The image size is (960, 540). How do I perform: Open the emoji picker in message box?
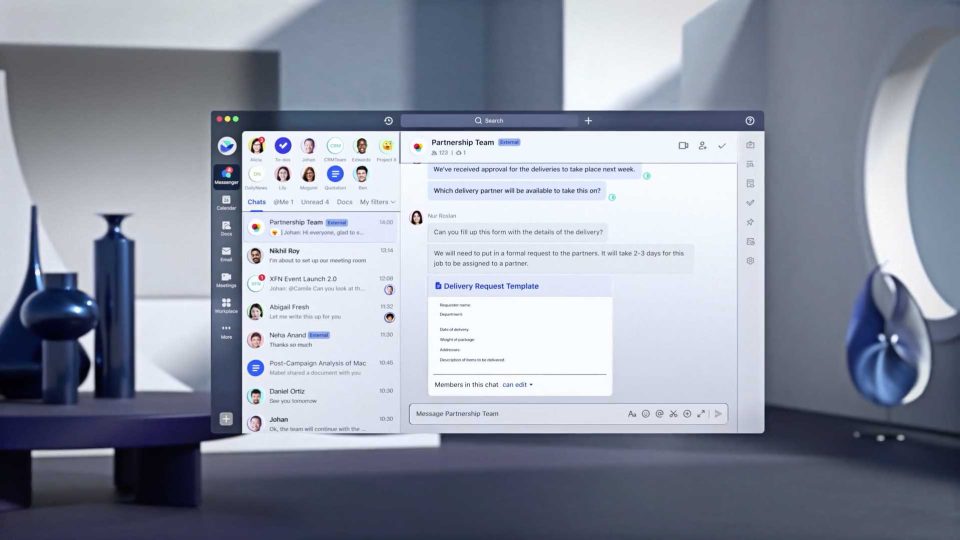[646, 414]
